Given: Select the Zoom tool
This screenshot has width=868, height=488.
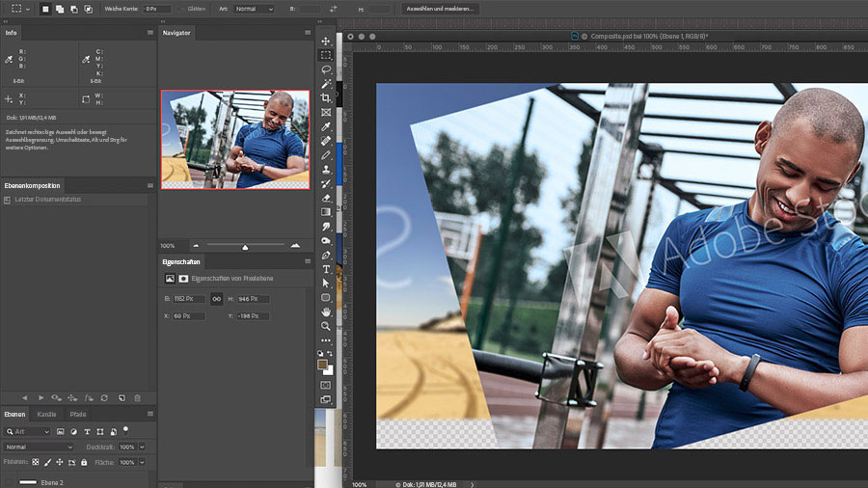Looking at the screenshot, I should click(x=326, y=326).
